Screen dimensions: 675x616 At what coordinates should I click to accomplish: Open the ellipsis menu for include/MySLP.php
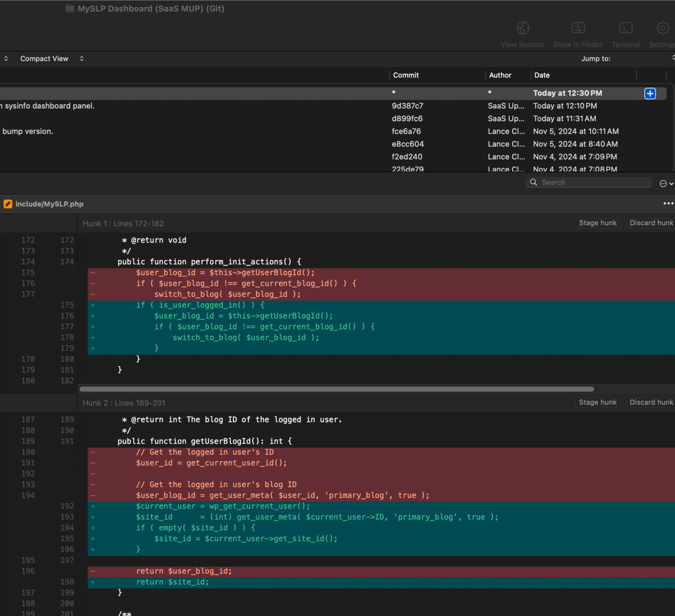(668, 203)
